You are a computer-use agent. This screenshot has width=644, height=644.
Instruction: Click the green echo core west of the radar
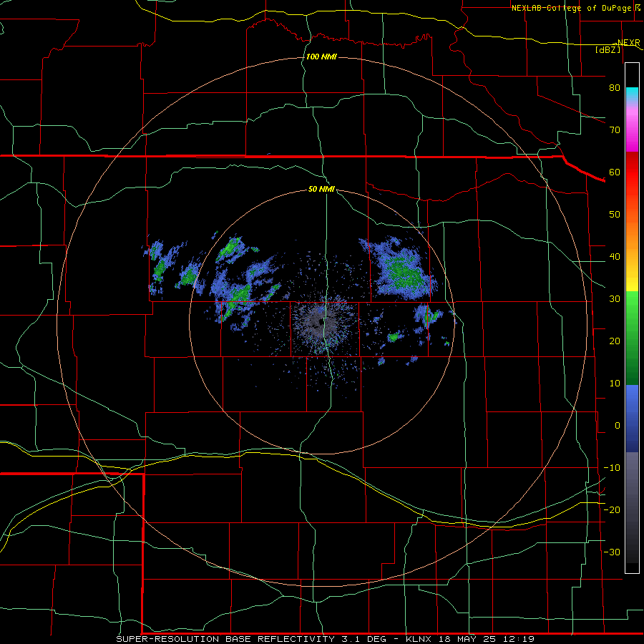[x=240, y=294]
